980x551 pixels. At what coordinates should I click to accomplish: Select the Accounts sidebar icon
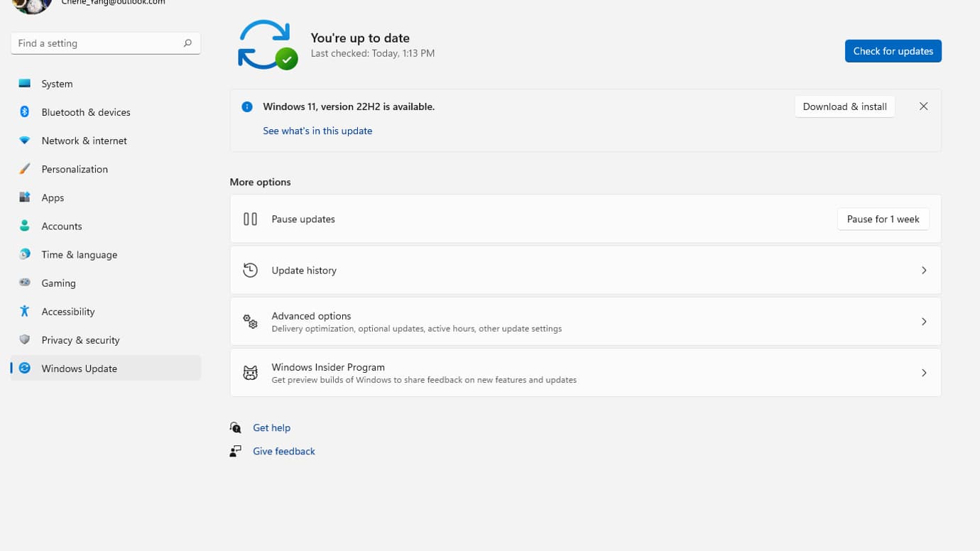(x=23, y=226)
